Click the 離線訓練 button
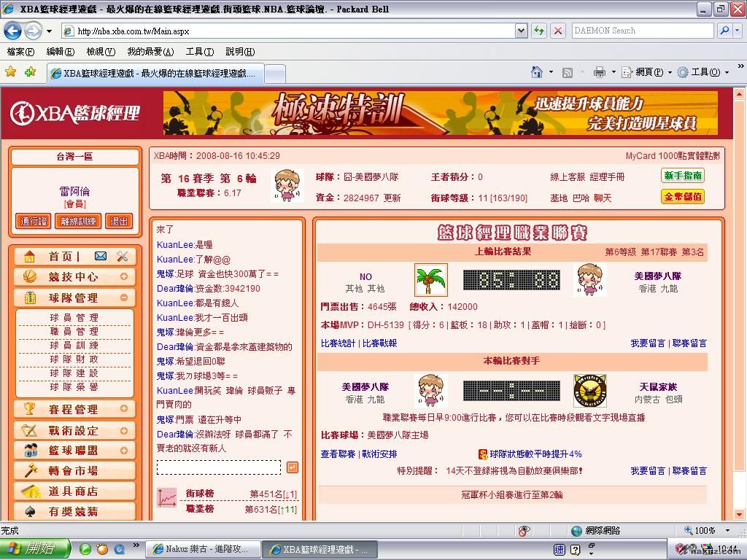The width and height of the screenshot is (747, 560). pos(78,222)
